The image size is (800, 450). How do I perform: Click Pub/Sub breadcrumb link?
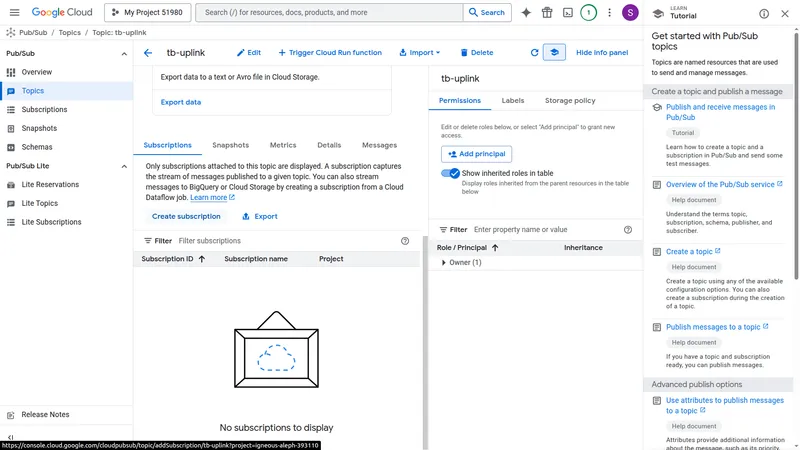33,32
